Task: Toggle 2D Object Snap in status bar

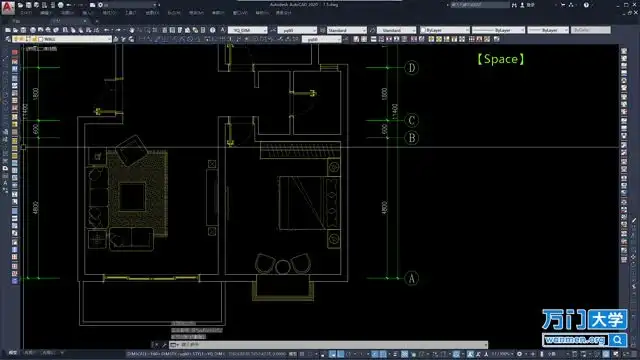Action: pos(383,354)
